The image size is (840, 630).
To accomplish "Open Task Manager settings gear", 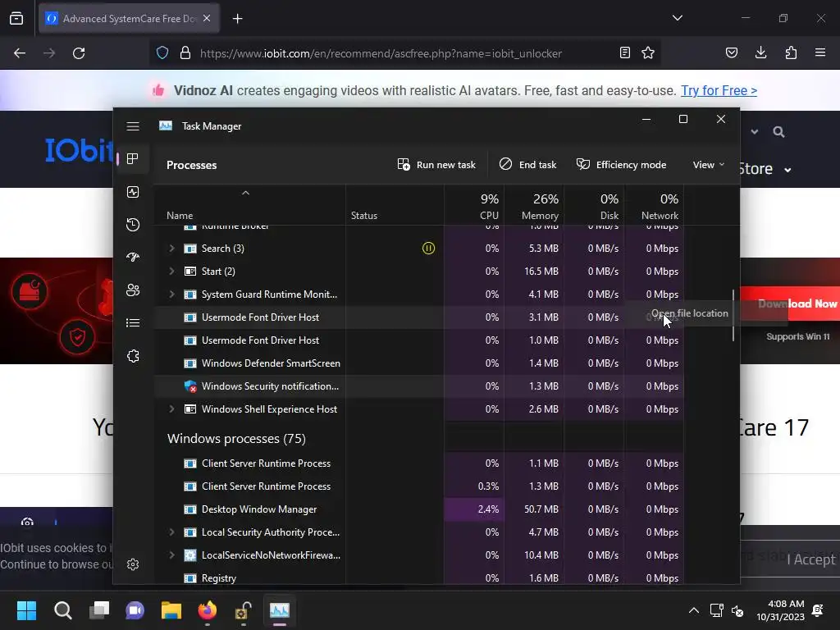I will 133,564.
